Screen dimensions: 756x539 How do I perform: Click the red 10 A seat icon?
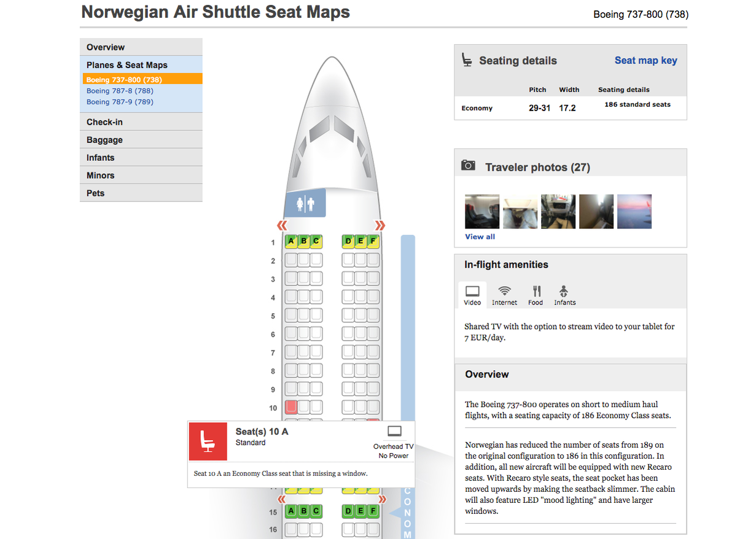point(208,441)
